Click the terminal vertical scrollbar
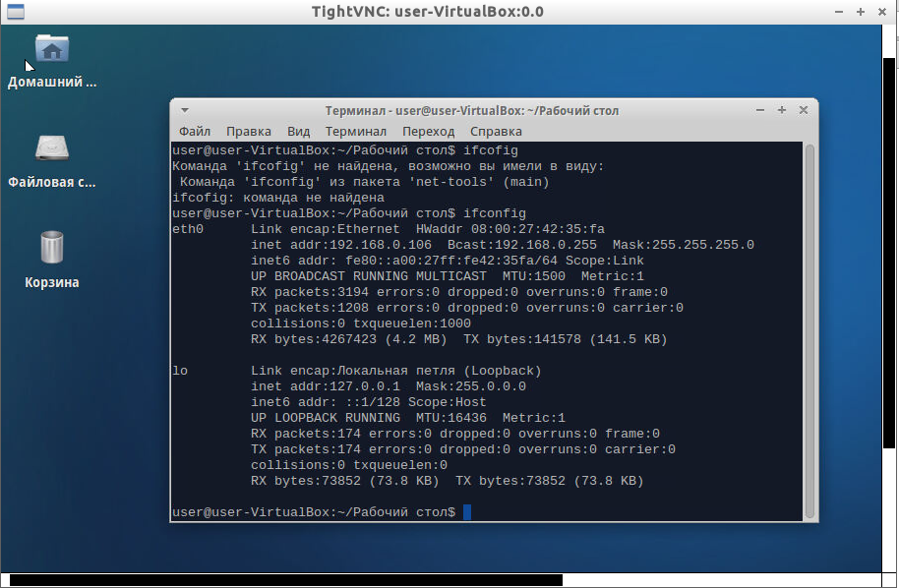Image resolution: width=899 pixels, height=588 pixels. pyautogui.click(x=809, y=331)
